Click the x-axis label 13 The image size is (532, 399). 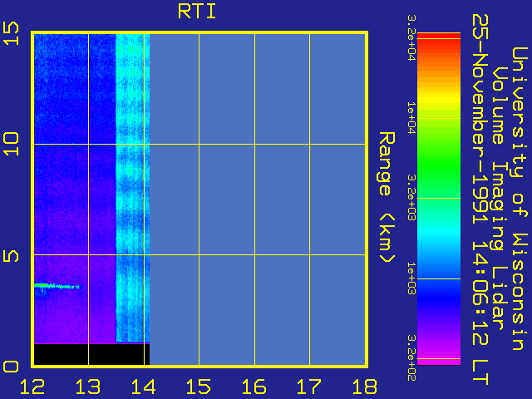click(x=88, y=387)
